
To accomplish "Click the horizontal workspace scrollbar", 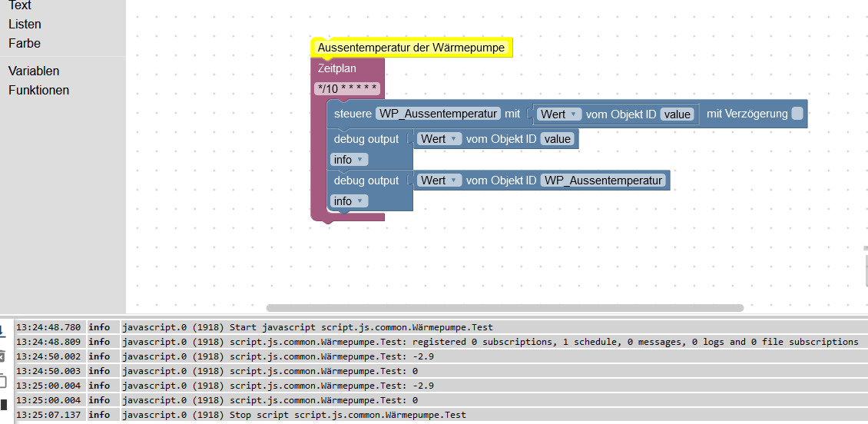I will coord(505,308).
